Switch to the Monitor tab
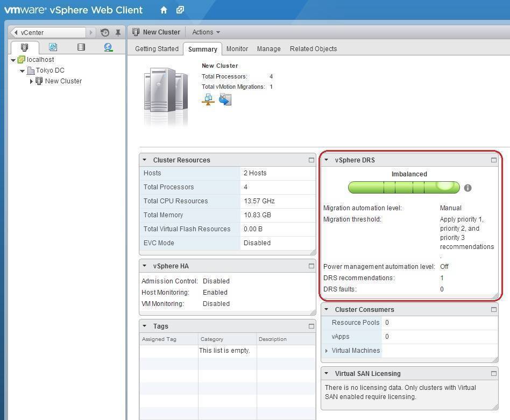This screenshot has width=510, height=420. click(x=237, y=49)
